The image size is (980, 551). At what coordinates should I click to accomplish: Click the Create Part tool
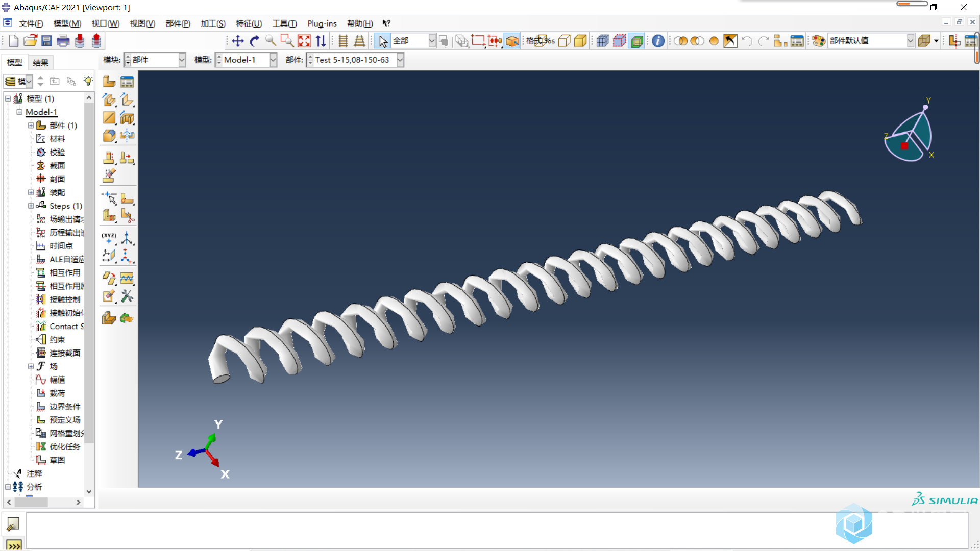[109, 81]
